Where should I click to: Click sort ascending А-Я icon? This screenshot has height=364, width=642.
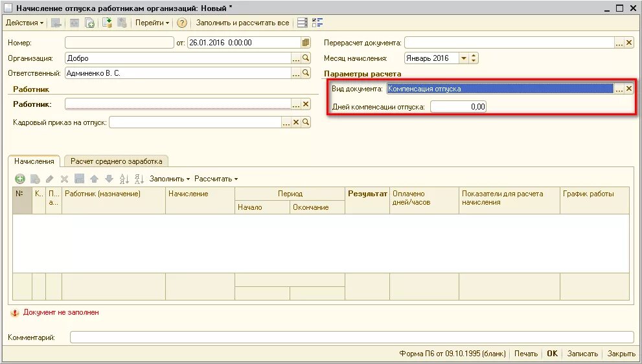(124, 179)
